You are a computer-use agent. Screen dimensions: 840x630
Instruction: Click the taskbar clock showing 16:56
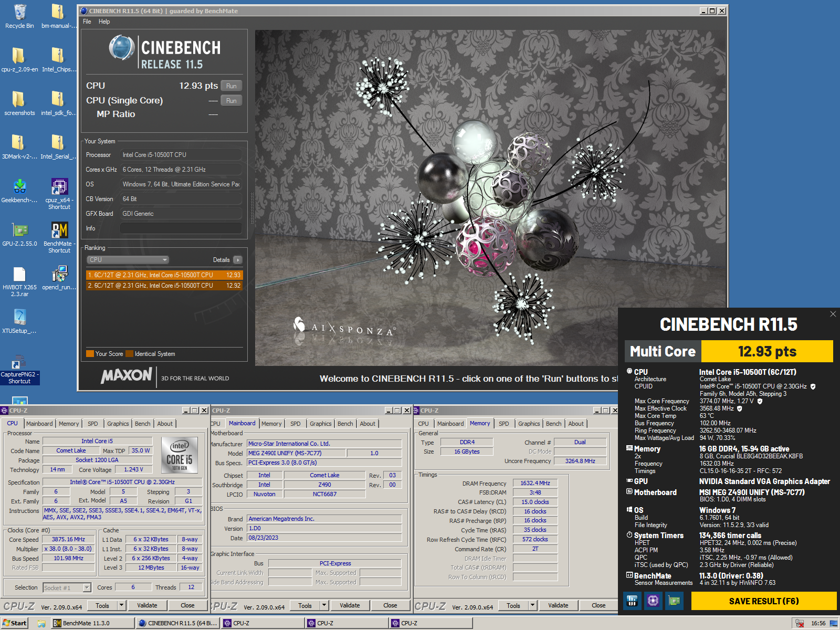tap(818, 623)
